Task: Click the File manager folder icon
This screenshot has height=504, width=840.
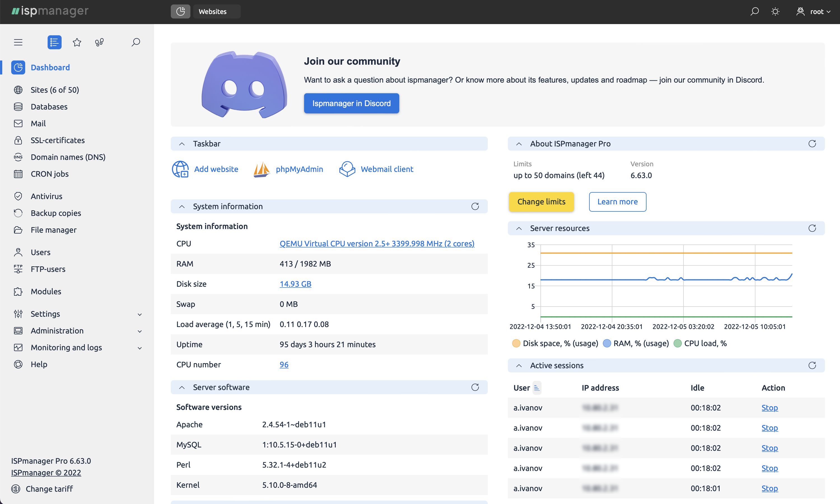Action: pos(18,230)
